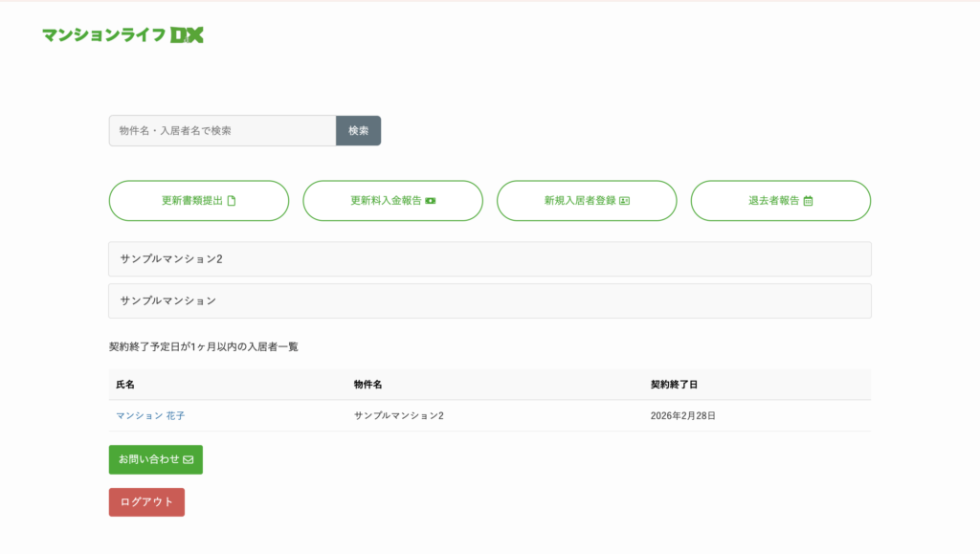The image size is (980, 554).
Task: Click the 氏名 column header
Action: [125, 385]
